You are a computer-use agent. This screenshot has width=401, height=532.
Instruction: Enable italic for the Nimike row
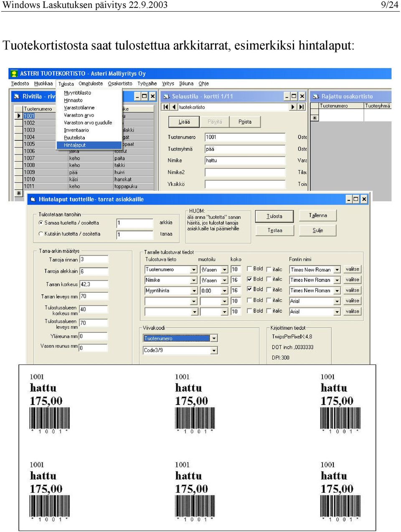coord(269,279)
